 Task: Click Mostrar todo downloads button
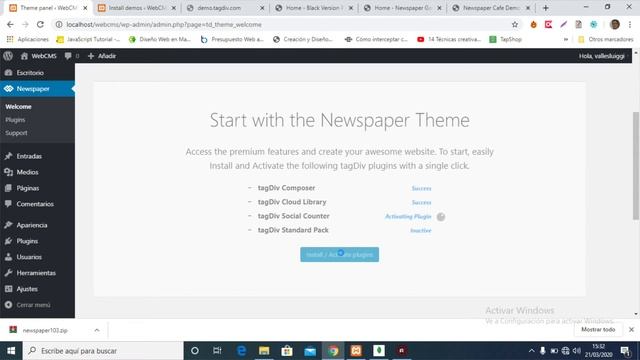coord(598,329)
